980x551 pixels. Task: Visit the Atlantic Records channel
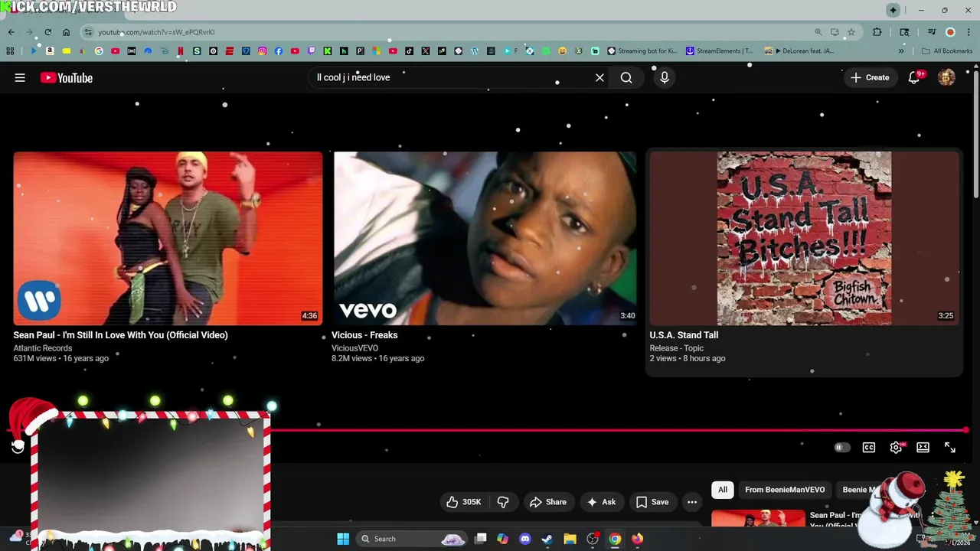tap(42, 348)
